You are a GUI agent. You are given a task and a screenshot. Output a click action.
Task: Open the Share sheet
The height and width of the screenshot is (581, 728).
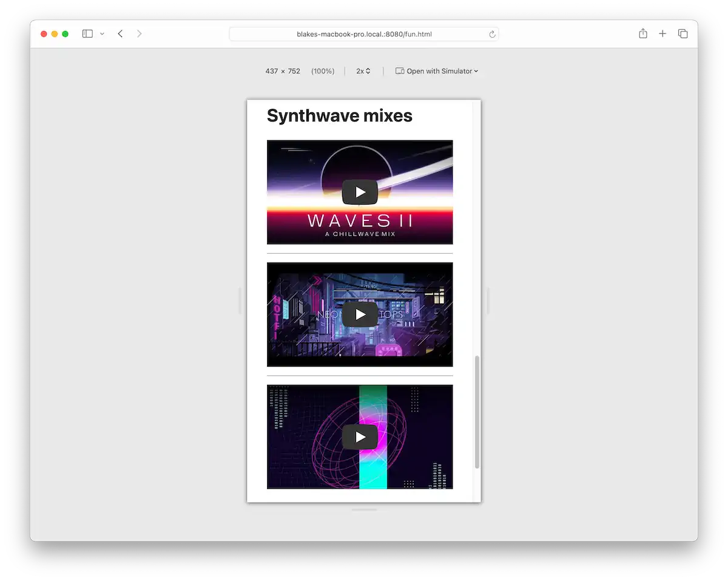pos(642,33)
